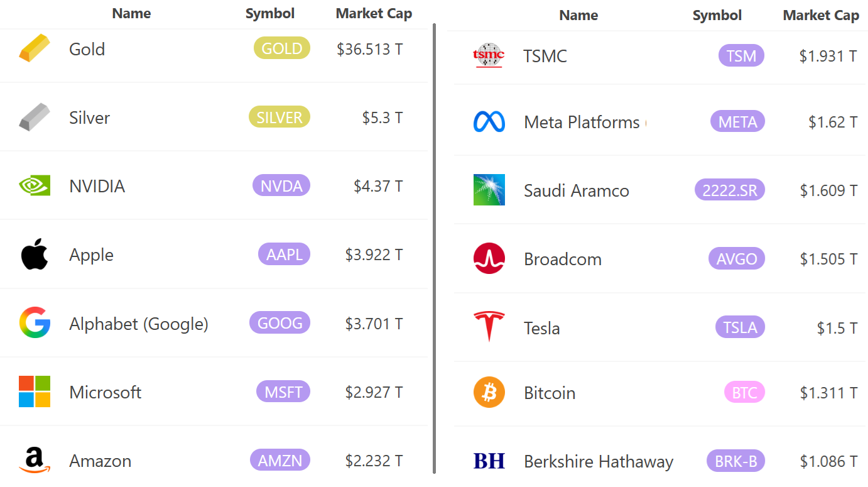
Task: Click the GOLD symbol badge
Action: (x=282, y=48)
